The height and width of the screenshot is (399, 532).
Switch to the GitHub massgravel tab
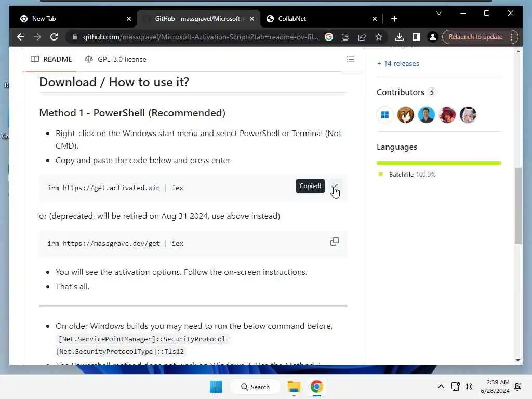pyautogui.click(x=198, y=19)
